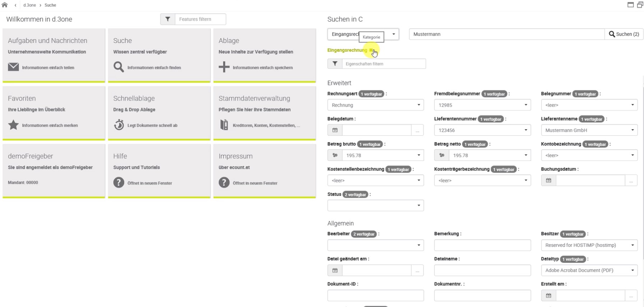Click the Suche breadcrumb entry

click(x=50, y=5)
